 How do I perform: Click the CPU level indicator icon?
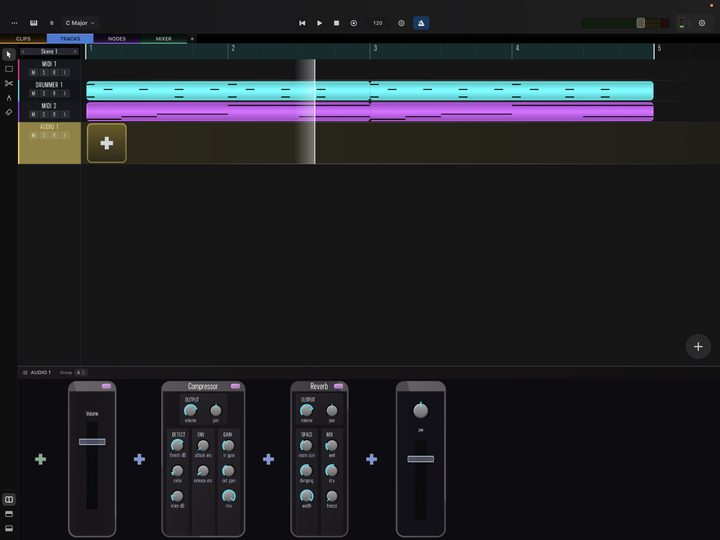(682, 23)
